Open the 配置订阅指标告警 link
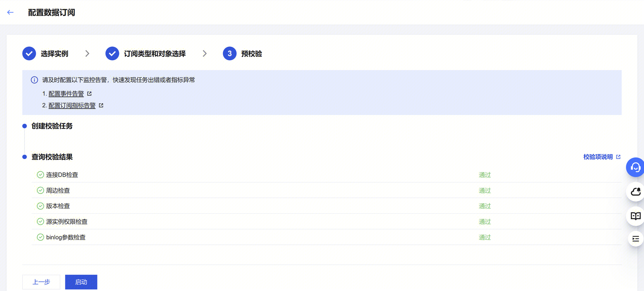Screen dimensions: 644x291 pos(72,105)
